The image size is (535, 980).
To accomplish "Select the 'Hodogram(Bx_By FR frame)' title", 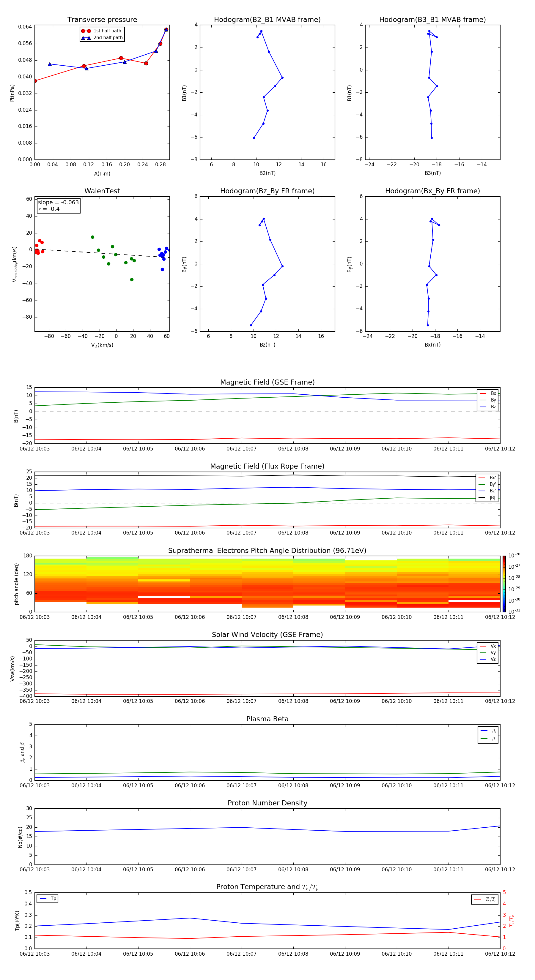I will tap(432, 191).
